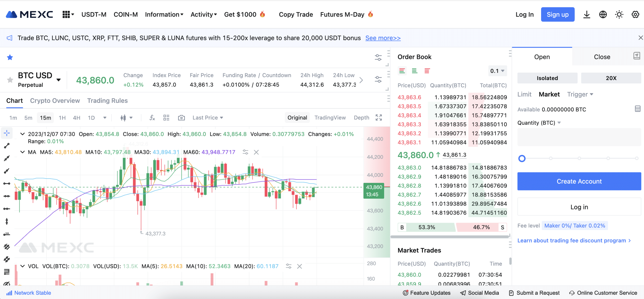This screenshot has width=644, height=299.
Task: Open the VOL indicator settings icon
Action: coord(289,266)
